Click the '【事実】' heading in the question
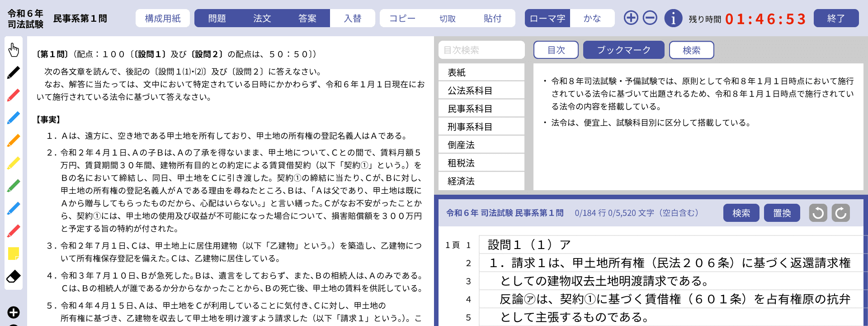The width and height of the screenshot is (868, 326). click(48, 120)
